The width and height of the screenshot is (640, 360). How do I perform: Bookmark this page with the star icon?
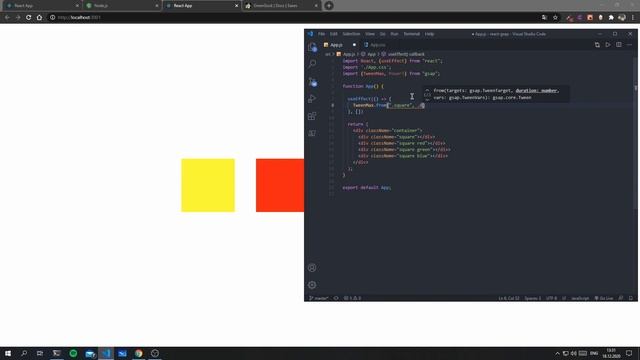click(555, 18)
